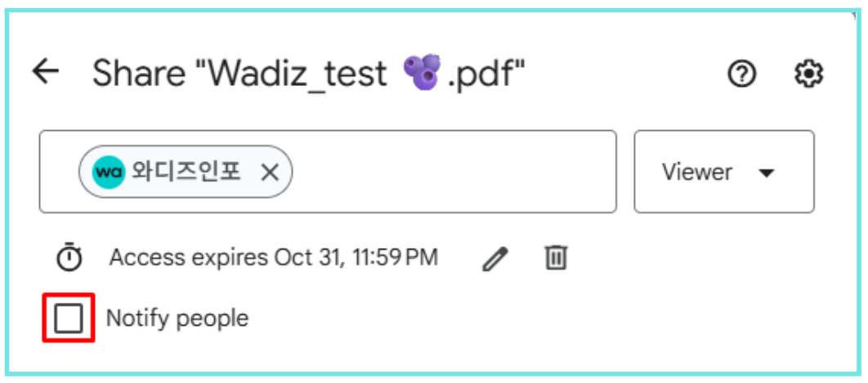
Task: Delete the access expiration with trash icon
Action: (x=556, y=258)
